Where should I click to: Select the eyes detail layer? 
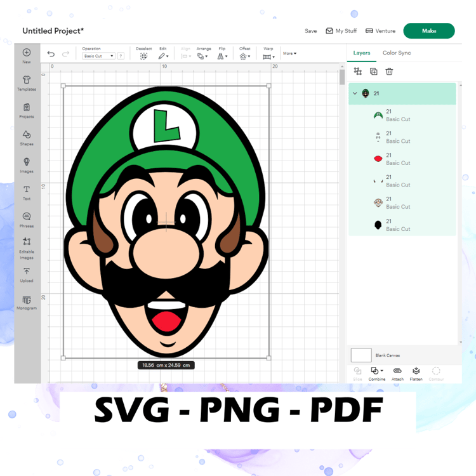click(402, 137)
